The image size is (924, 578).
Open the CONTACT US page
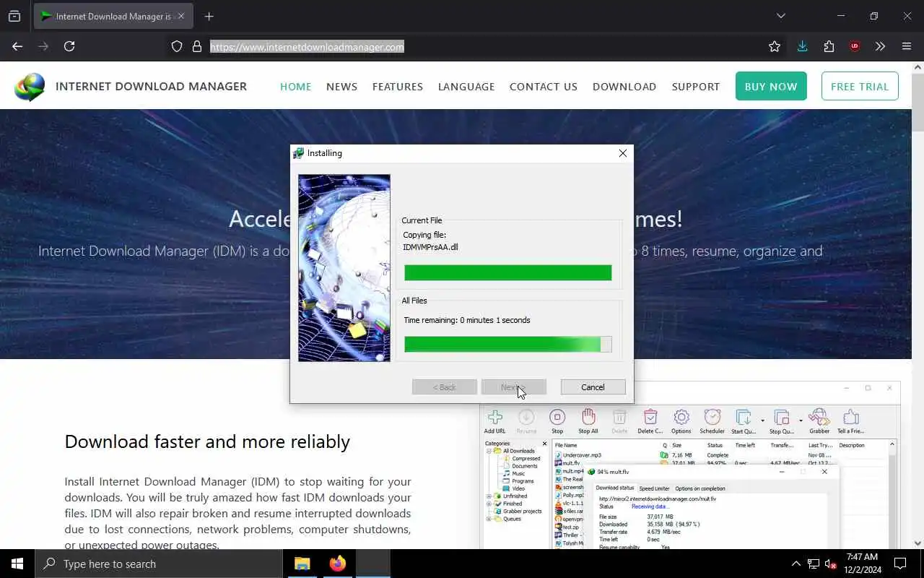(544, 86)
